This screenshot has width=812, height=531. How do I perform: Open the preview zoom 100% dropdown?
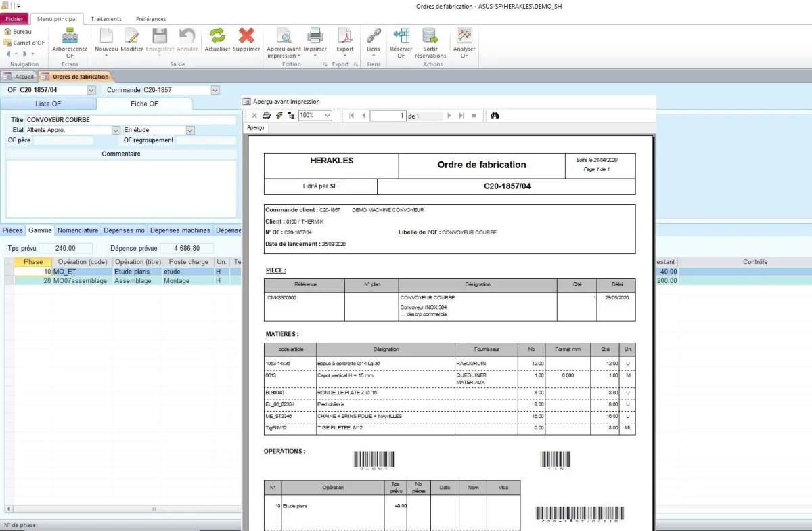tap(328, 116)
